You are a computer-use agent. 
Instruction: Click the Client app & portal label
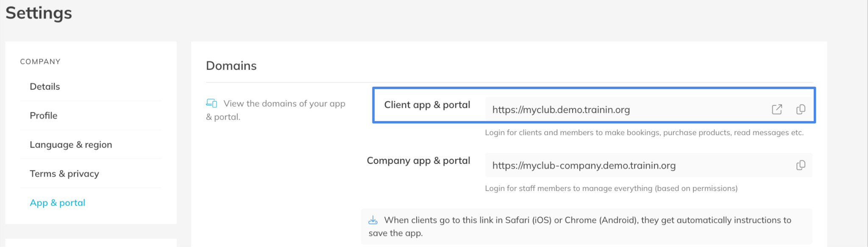(x=427, y=105)
